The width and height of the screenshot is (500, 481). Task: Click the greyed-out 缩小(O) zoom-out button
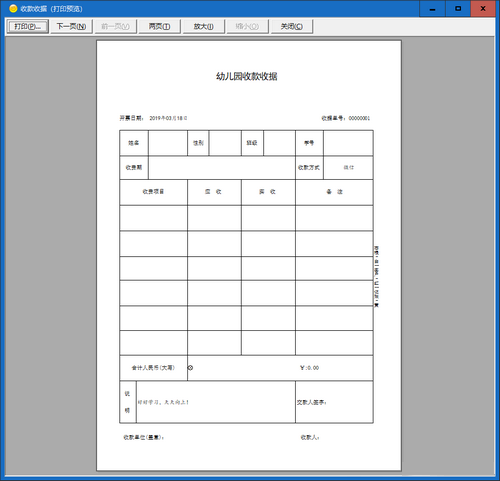point(247,26)
